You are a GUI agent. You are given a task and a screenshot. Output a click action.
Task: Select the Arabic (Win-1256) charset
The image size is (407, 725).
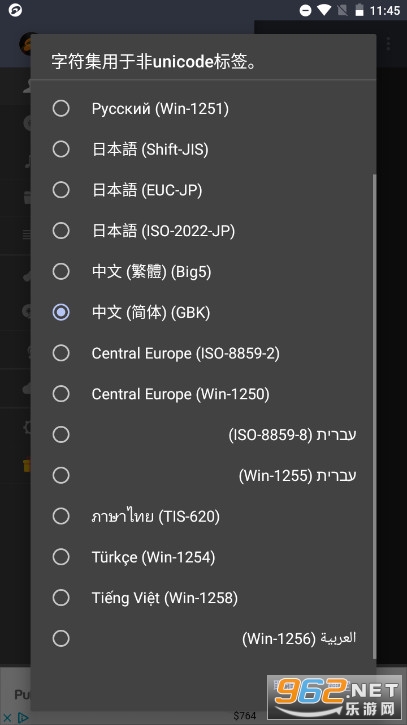tap(204, 638)
